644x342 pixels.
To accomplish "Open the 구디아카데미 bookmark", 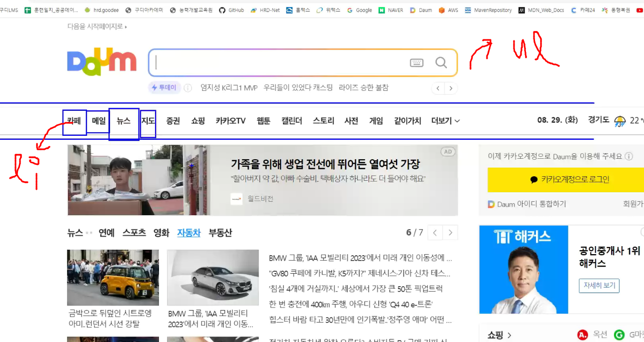I will click(144, 10).
